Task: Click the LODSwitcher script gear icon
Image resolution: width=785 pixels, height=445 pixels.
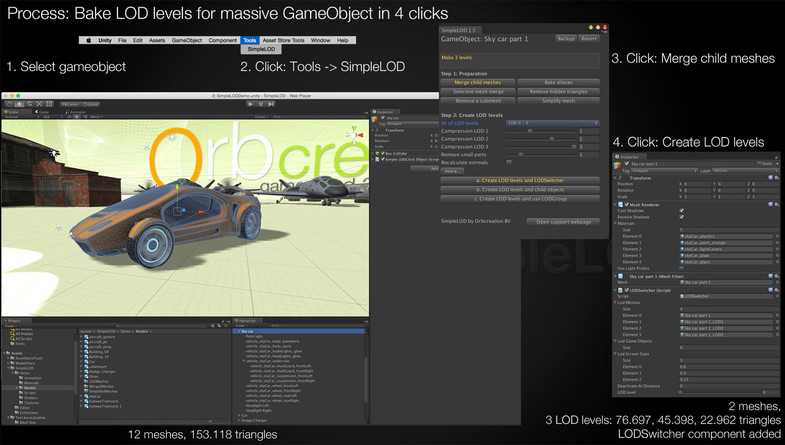Action: pyautogui.click(x=776, y=290)
